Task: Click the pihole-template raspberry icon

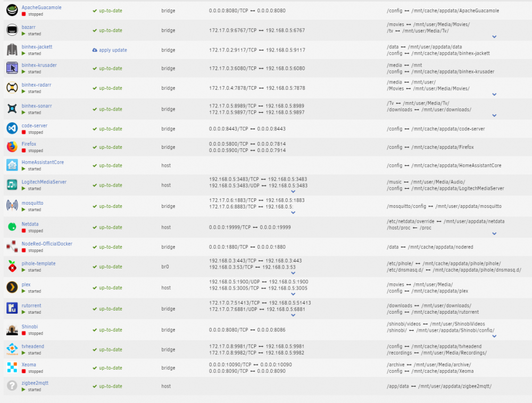Action: [x=12, y=266]
